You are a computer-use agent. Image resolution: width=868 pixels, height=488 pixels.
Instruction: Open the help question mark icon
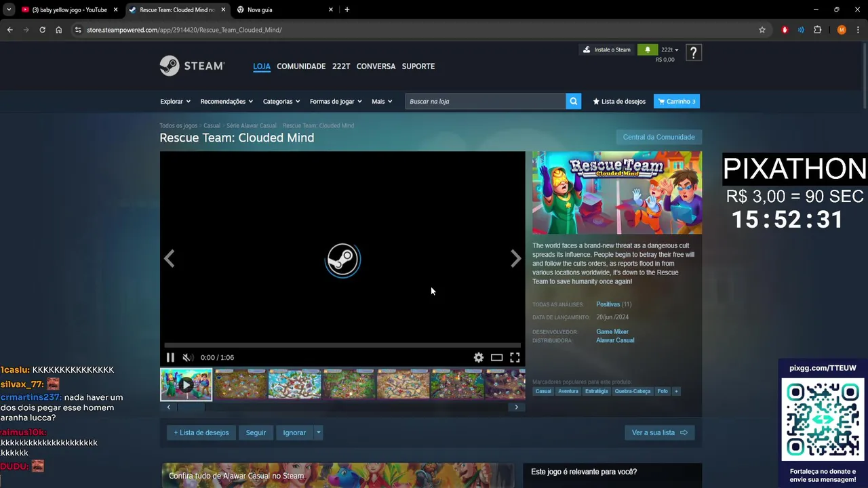(693, 53)
